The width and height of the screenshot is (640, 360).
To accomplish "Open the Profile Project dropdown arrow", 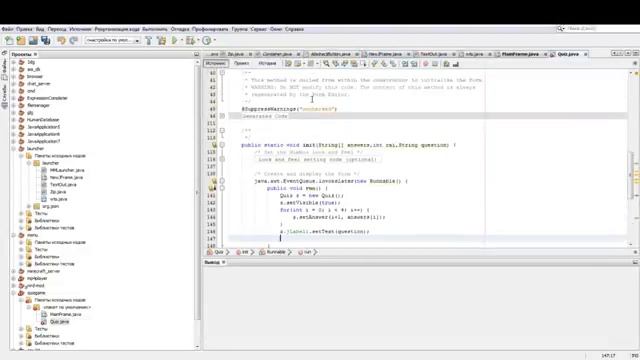I will 214,40.
